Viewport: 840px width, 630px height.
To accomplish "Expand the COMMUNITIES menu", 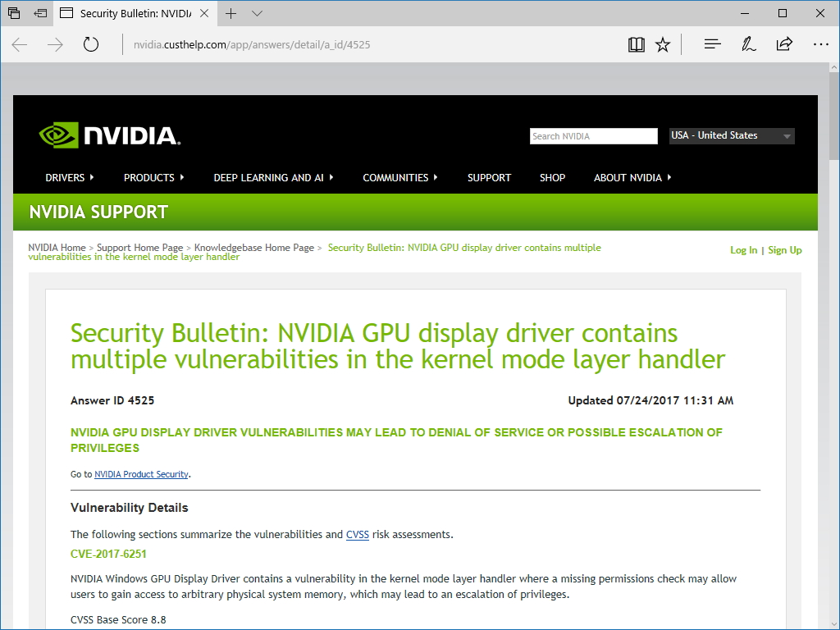I will (400, 177).
